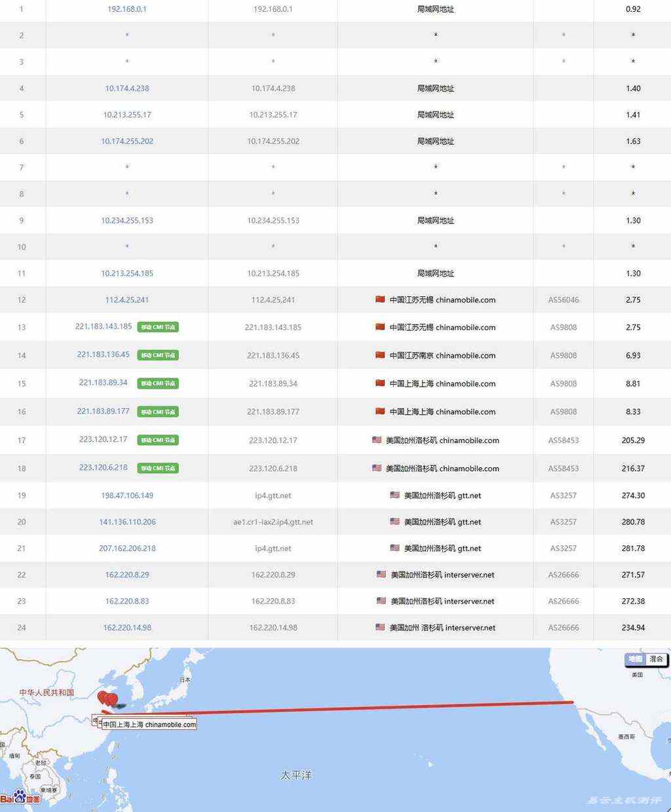Image resolution: width=671 pixels, height=812 pixels.
Task: Open the blue 141.136.110.206 link
Action: pos(127,522)
